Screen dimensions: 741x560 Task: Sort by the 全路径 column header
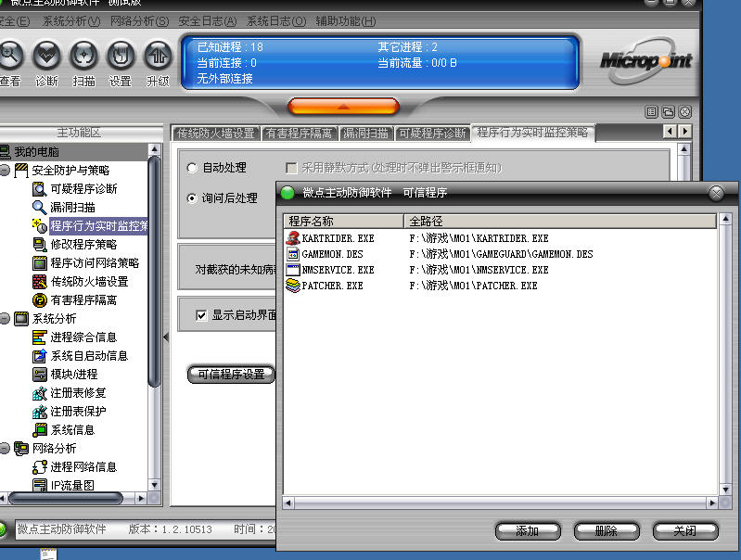(560, 222)
